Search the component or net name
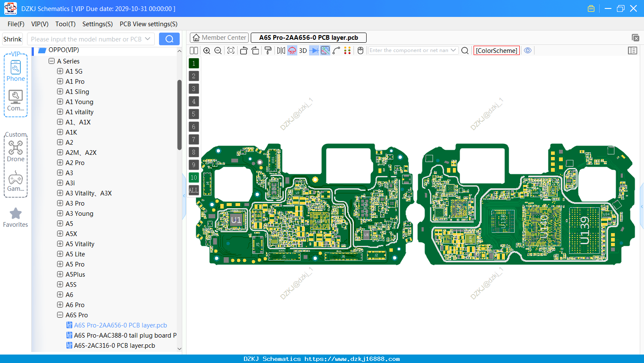This screenshot has width=644, height=363. pos(465,50)
